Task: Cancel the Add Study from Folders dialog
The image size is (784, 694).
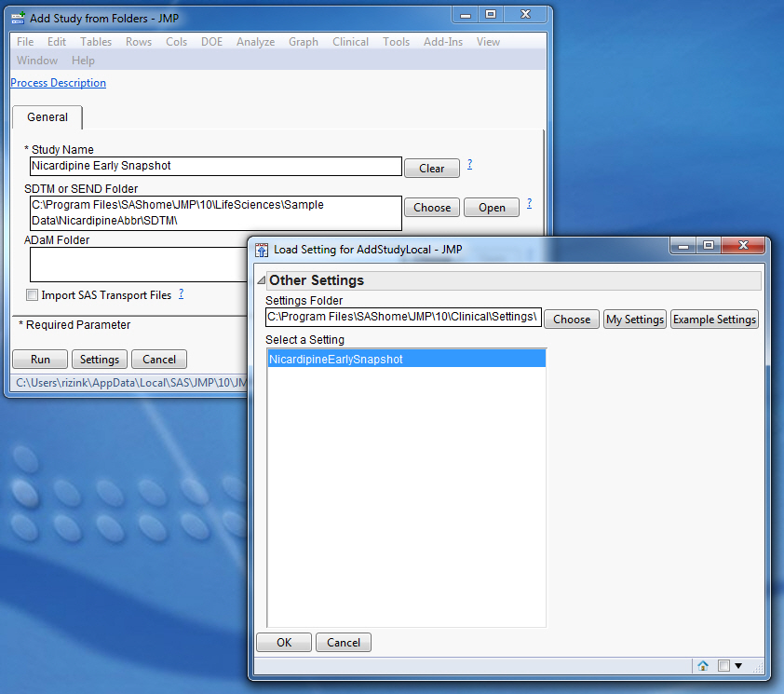Action: pos(159,360)
